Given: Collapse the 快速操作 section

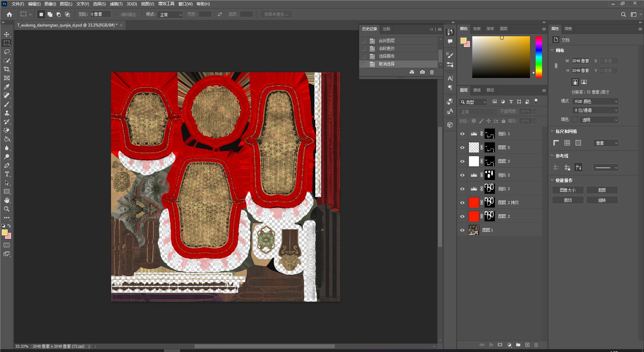Looking at the screenshot, I should (x=552, y=180).
